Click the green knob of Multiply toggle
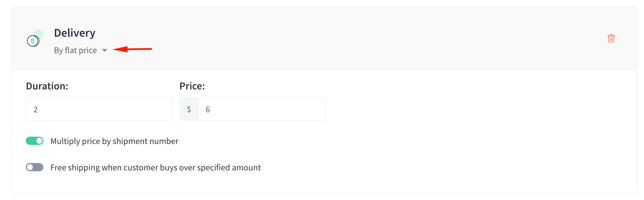The image size is (644, 200). (39, 141)
